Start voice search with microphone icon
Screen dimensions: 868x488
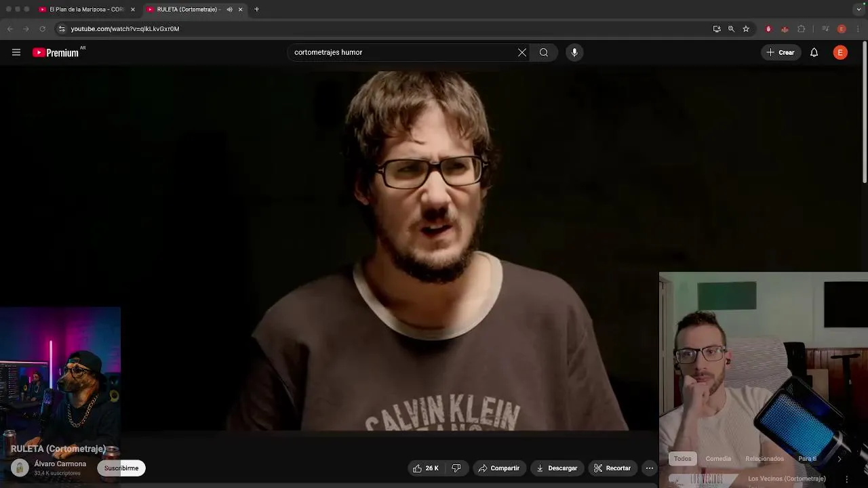point(574,52)
